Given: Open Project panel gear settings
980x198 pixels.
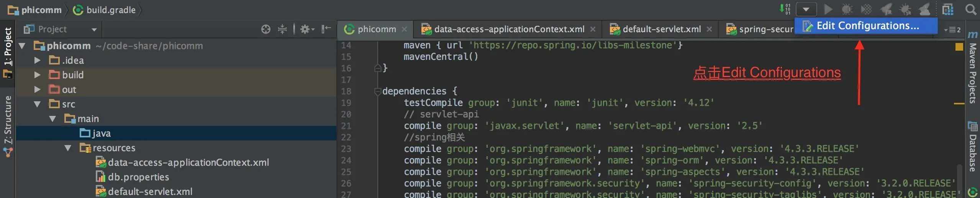Looking at the screenshot, I should point(306,29).
